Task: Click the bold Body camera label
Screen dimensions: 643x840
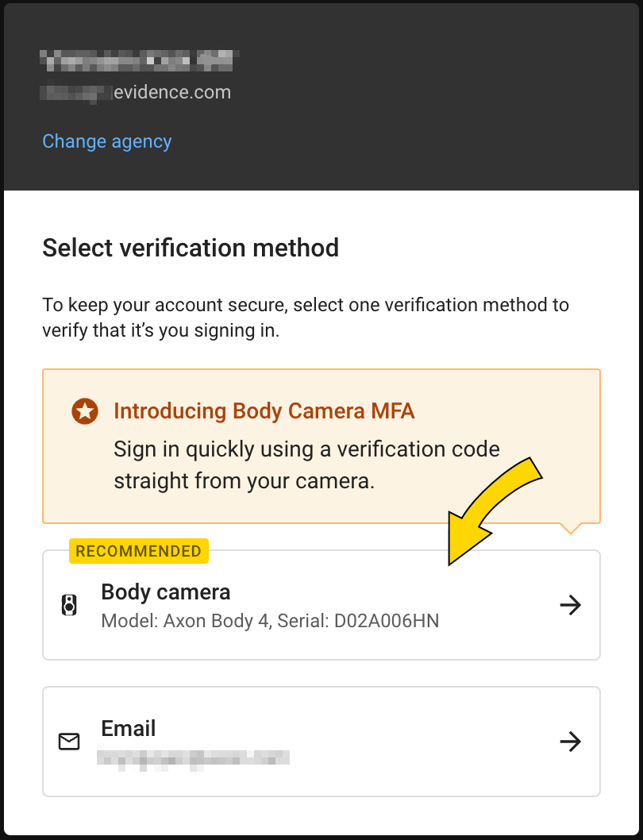Action: [x=166, y=592]
